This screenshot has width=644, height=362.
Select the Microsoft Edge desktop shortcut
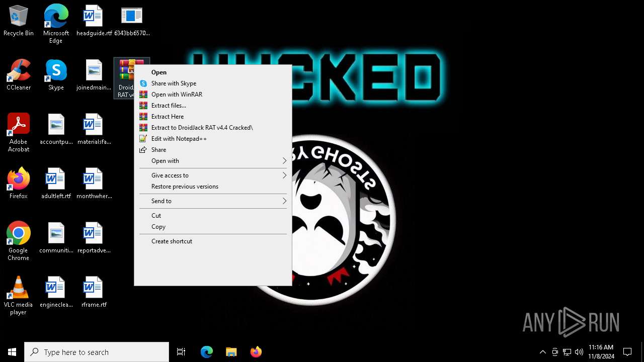[56, 24]
